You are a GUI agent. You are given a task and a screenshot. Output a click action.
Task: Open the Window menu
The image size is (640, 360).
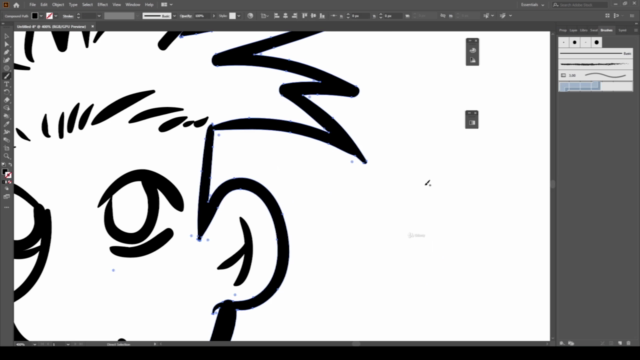click(x=133, y=5)
